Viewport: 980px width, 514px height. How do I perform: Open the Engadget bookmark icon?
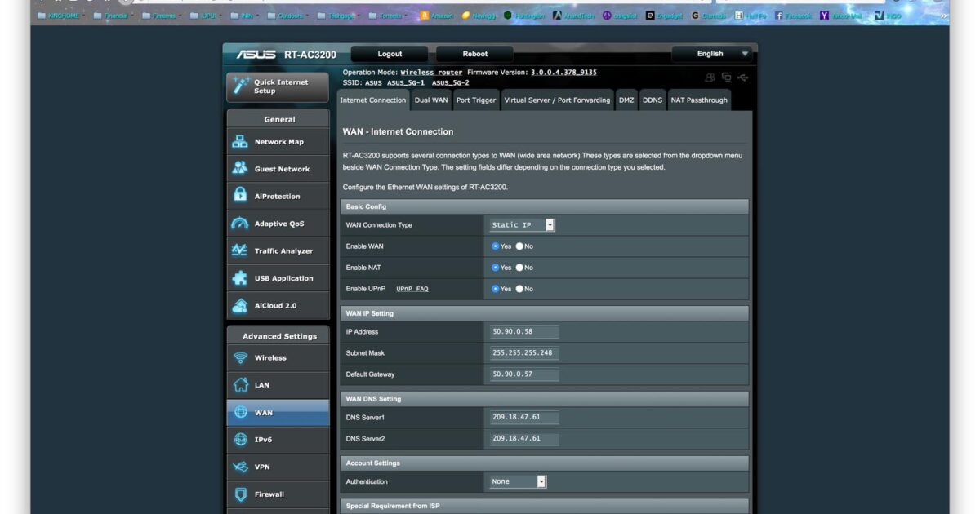pyautogui.click(x=650, y=16)
